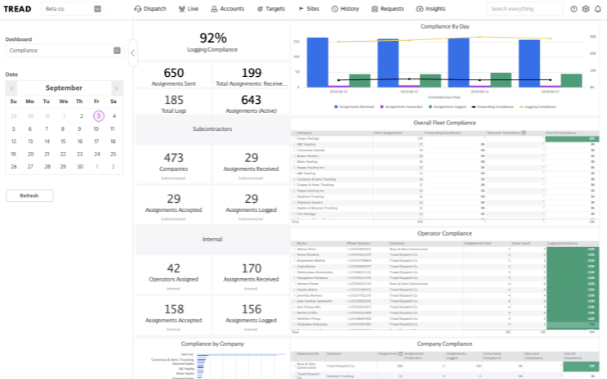Collapse the sidebar with the chevron handle
Image resolution: width=607 pixels, height=379 pixels.
[x=133, y=53]
